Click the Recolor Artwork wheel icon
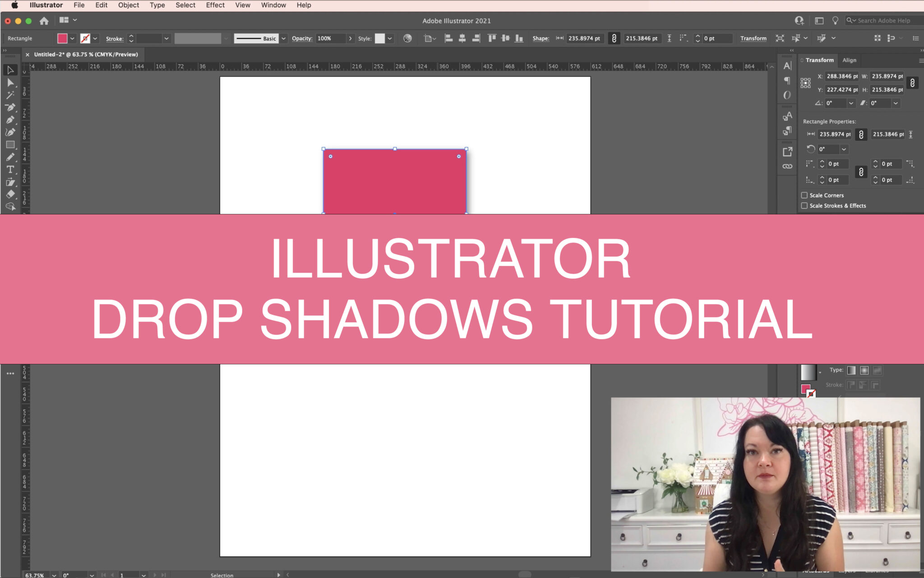The image size is (924, 578). [x=407, y=38]
